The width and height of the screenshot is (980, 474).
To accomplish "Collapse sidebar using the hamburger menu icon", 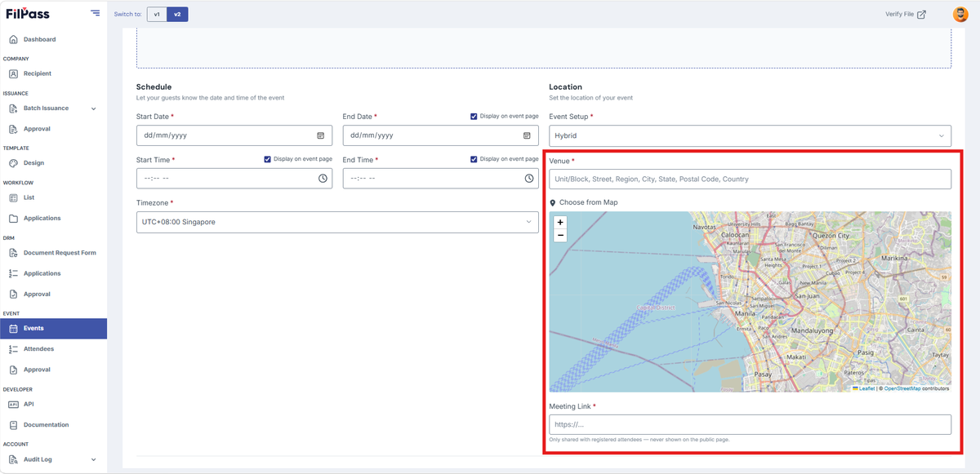I will pyautogui.click(x=96, y=13).
